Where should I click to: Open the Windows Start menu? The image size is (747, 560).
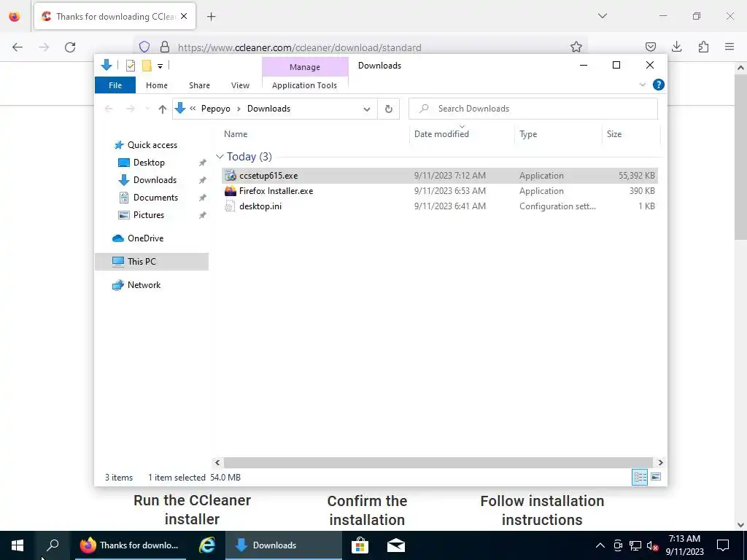coord(18,545)
